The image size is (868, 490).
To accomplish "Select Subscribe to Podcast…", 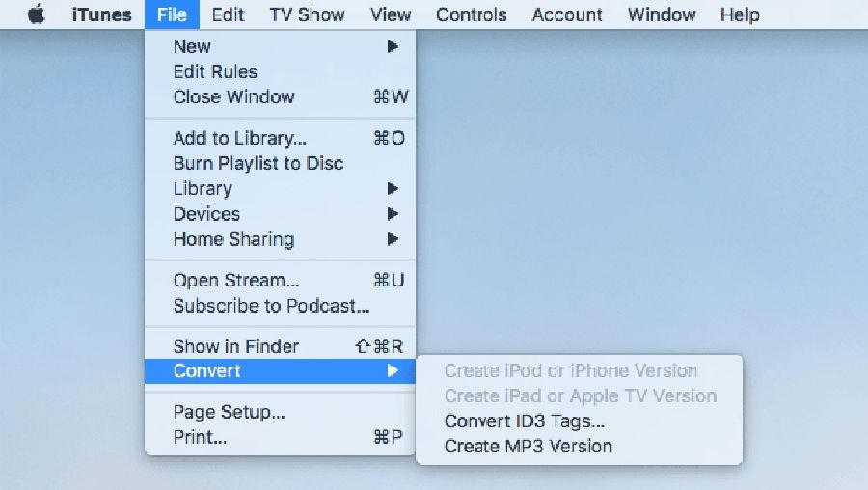I will pos(280,306).
